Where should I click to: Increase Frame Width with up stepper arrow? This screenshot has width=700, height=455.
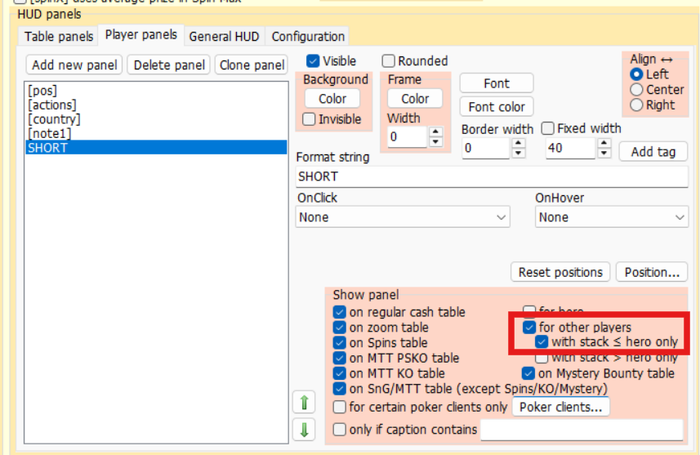(436, 130)
